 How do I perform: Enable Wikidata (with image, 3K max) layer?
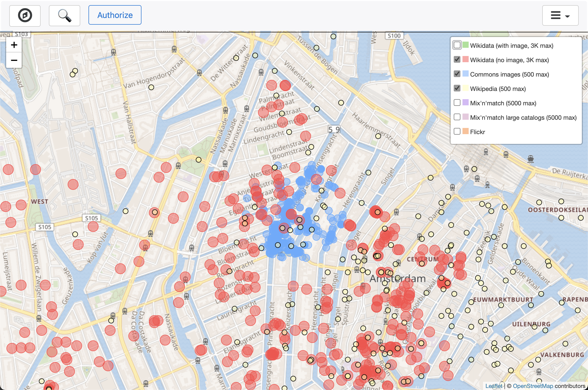tap(457, 45)
